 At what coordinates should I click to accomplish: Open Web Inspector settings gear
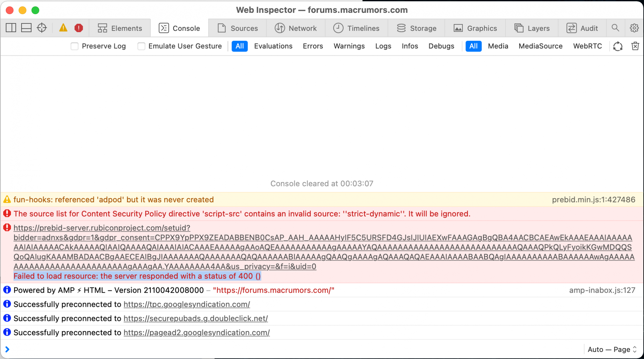click(634, 28)
